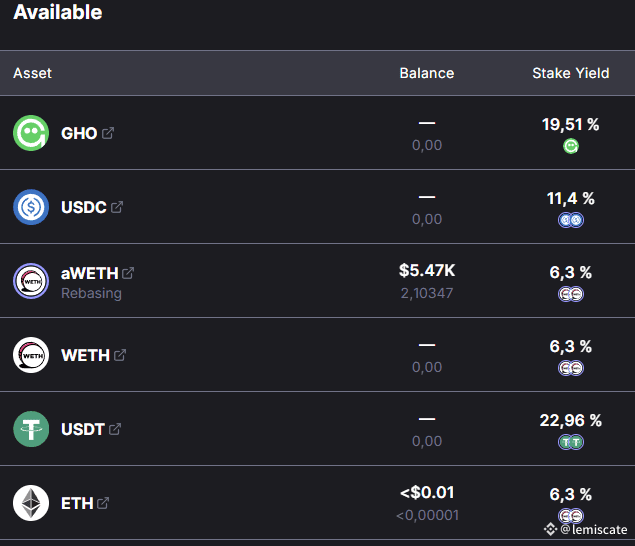Click the USDC token logo icon
Image resolution: width=635 pixels, height=546 pixels.
coord(31,207)
